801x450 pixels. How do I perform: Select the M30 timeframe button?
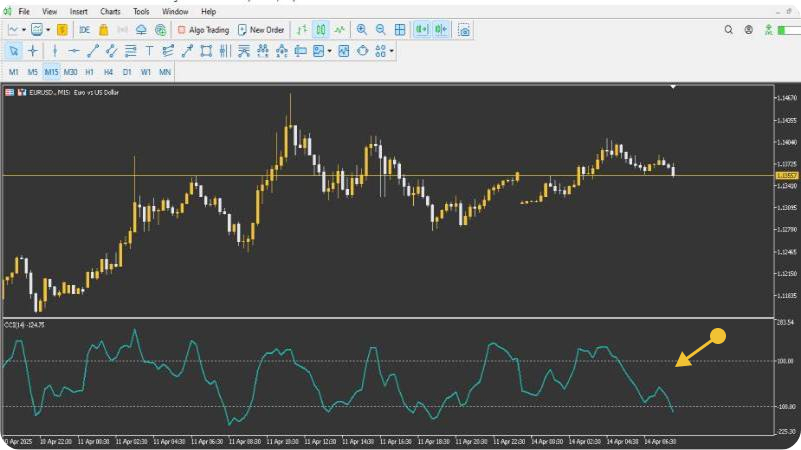coord(70,72)
